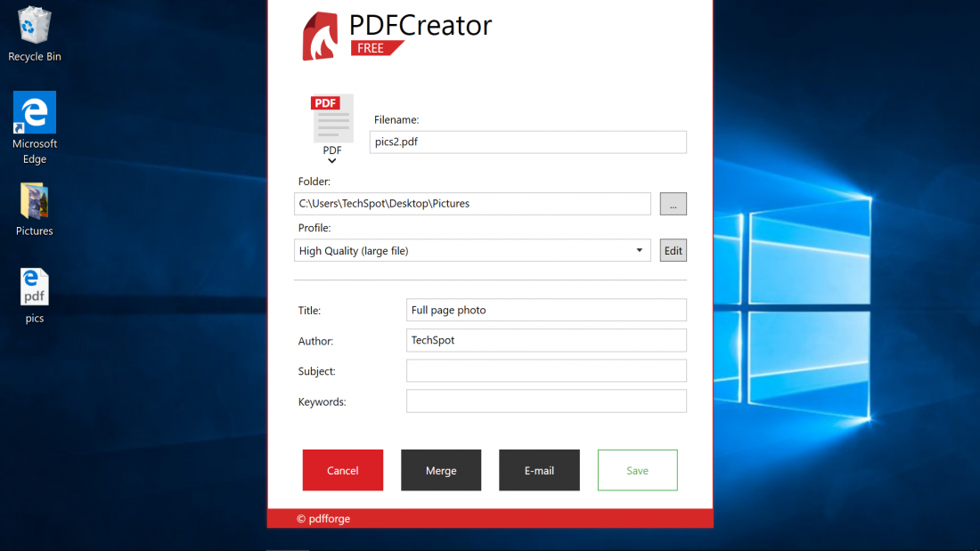
Task: Click the pdfforge copyright text
Action: click(x=323, y=519)
